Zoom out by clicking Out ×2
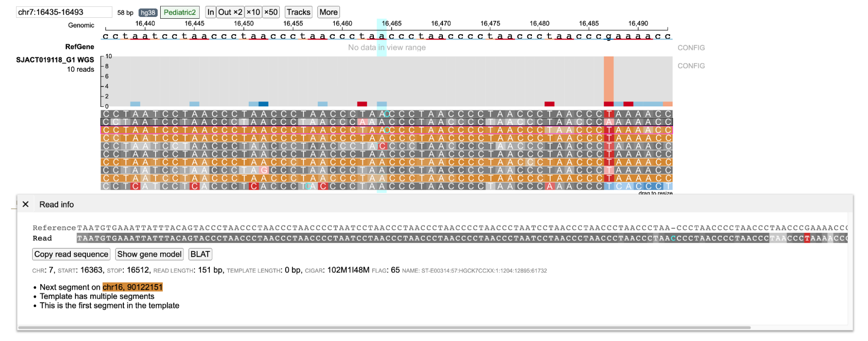The image size is (868, 341). (230, 12)
